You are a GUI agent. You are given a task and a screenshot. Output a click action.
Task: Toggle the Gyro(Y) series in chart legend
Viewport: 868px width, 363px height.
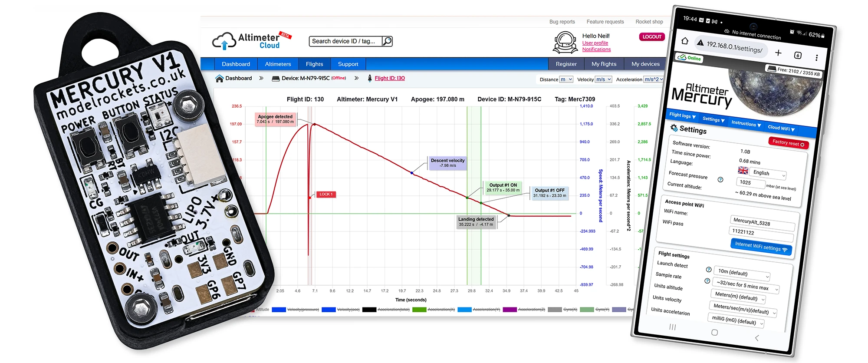[595, 310]
